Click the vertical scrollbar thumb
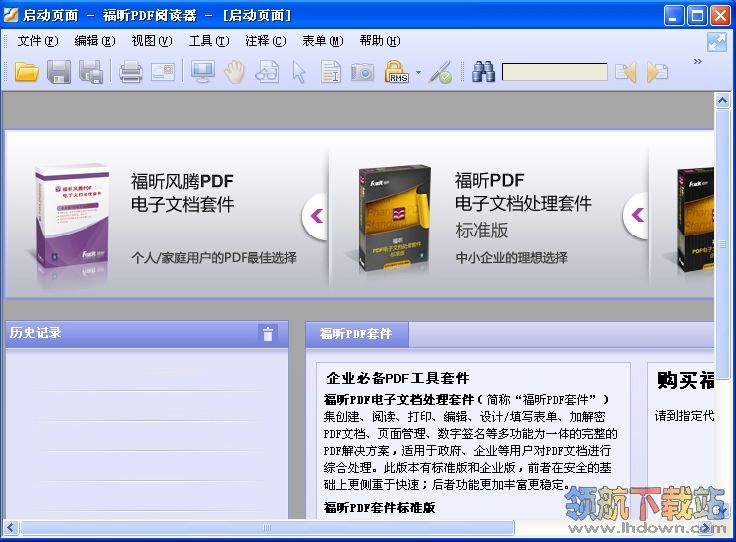This screenshot has height=542, width=736. 722,244
